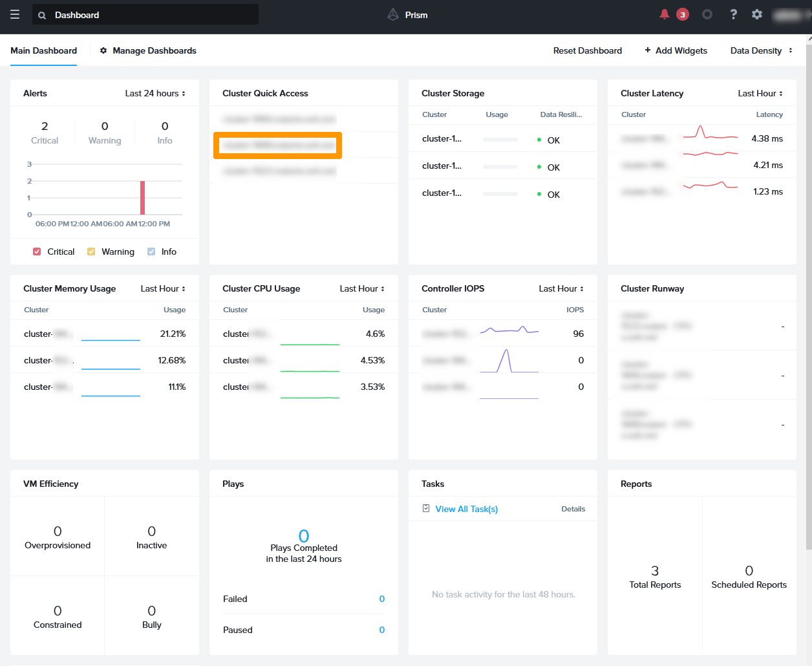
Task: Open the help question mark icon
Action: (x=733, y=14)
